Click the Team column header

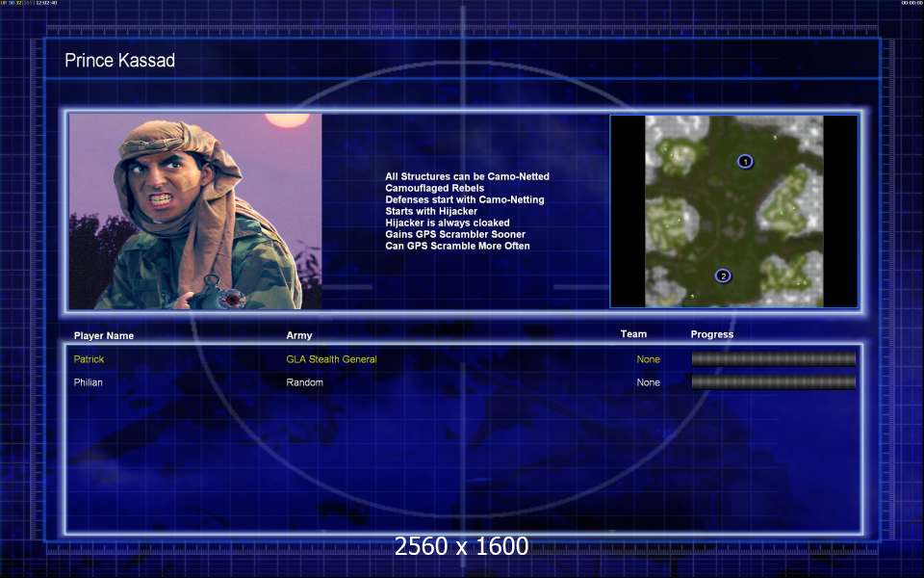pyautogui.click(x=633, y=334)
